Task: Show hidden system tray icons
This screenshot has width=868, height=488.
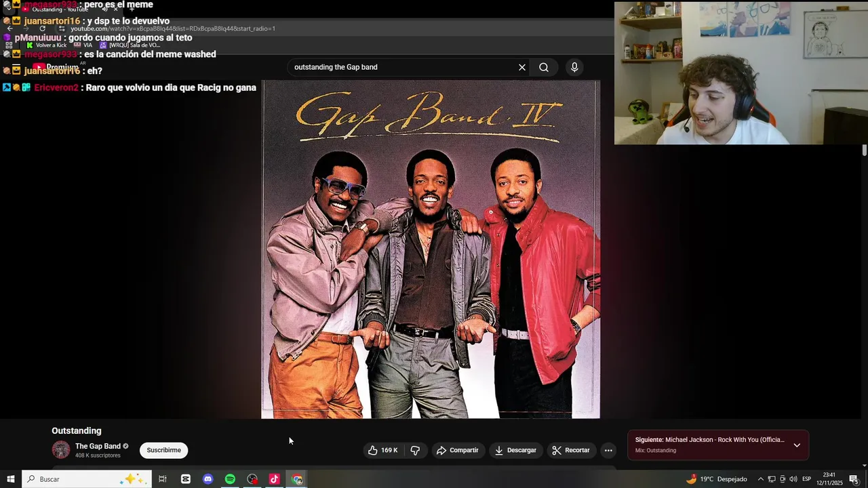Action: click(760, 479)
